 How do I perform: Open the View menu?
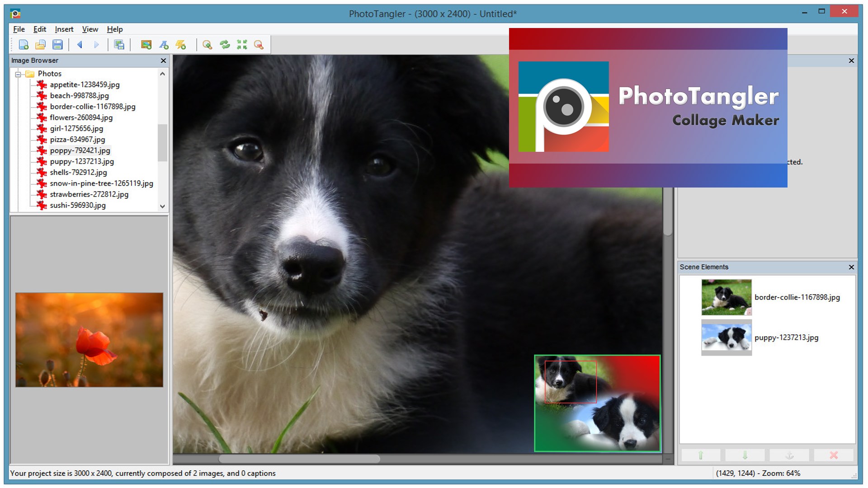click(x=90, y=29)
